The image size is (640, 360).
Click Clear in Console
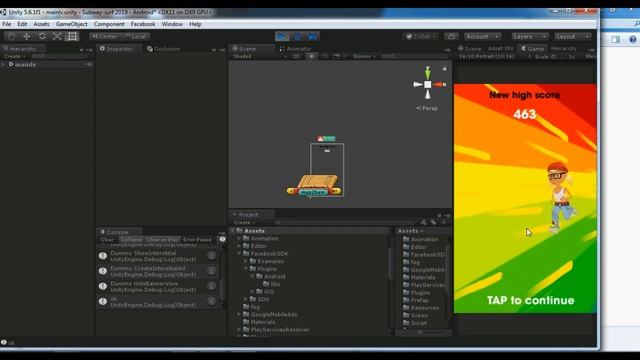click(x=107, y=240)
